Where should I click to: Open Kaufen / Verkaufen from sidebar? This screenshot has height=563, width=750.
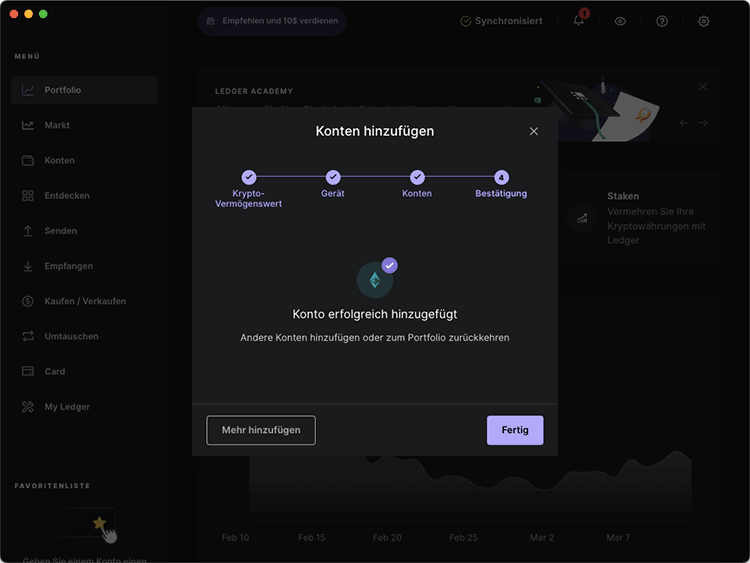pos(84,301)
